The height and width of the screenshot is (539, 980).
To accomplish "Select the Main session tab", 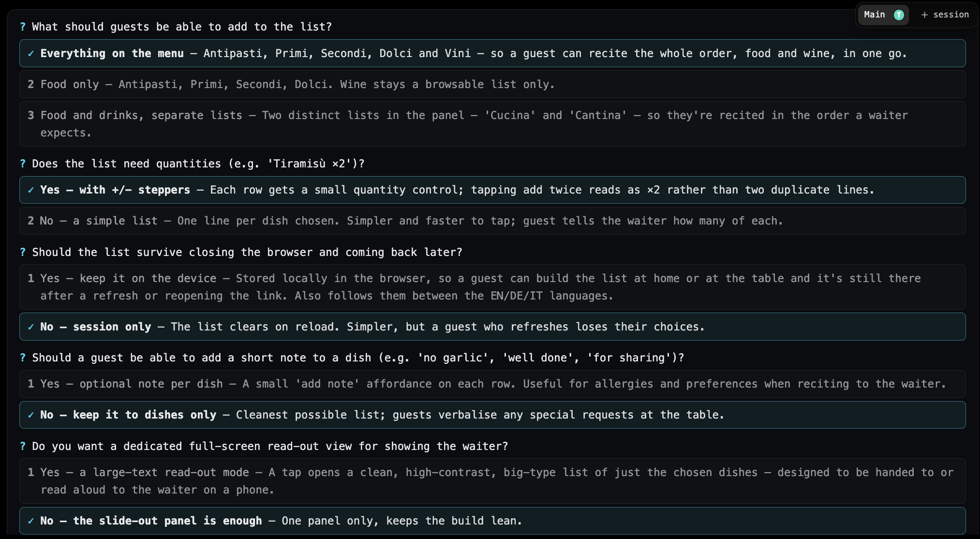I will (883, 15).
